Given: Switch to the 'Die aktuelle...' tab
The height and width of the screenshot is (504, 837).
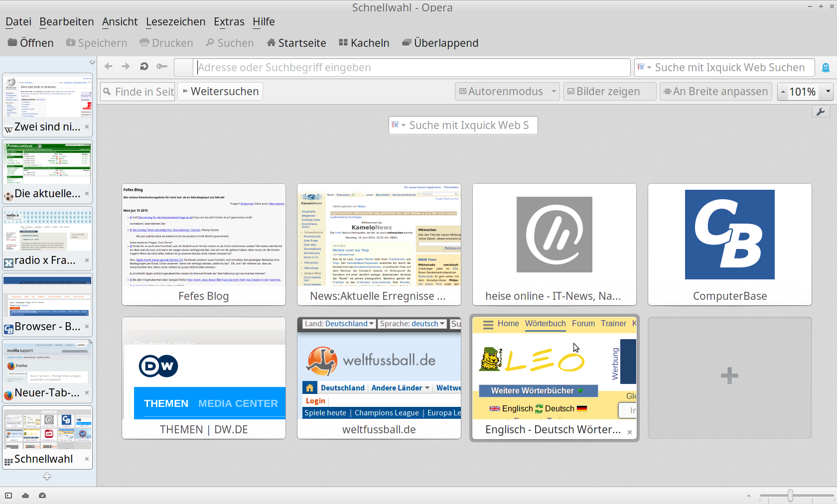Looking at the screenshot, I should coord(47,171).
